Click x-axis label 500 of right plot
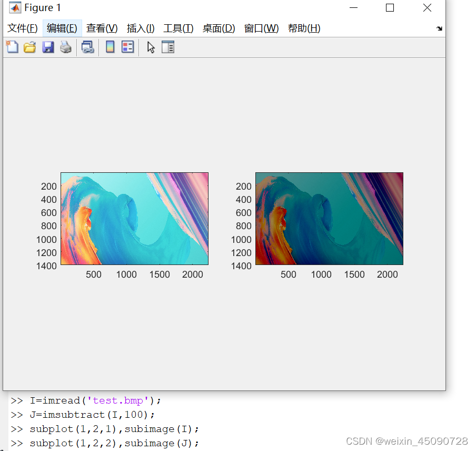 pos(289,274)
